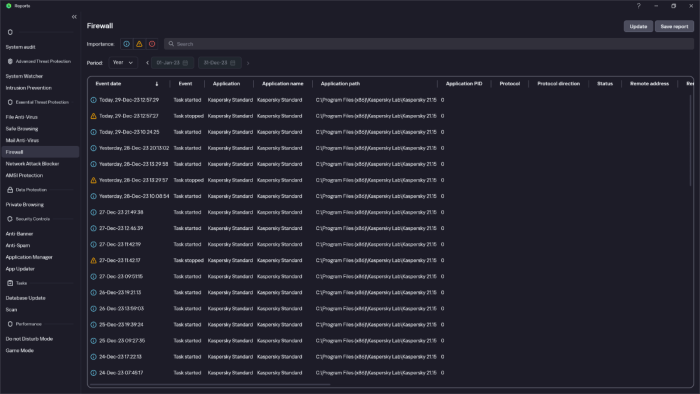The height and width of the screenshot is (394, 700).
Task: Open App Updater report
Action: 20,269
